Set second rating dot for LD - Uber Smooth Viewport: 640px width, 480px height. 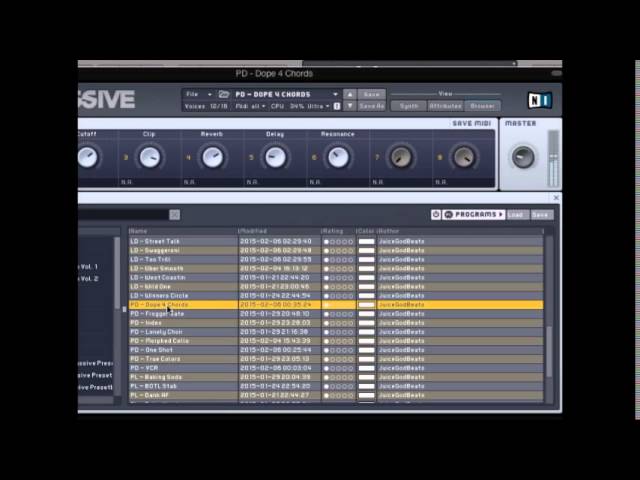click(x=332, y=269)
